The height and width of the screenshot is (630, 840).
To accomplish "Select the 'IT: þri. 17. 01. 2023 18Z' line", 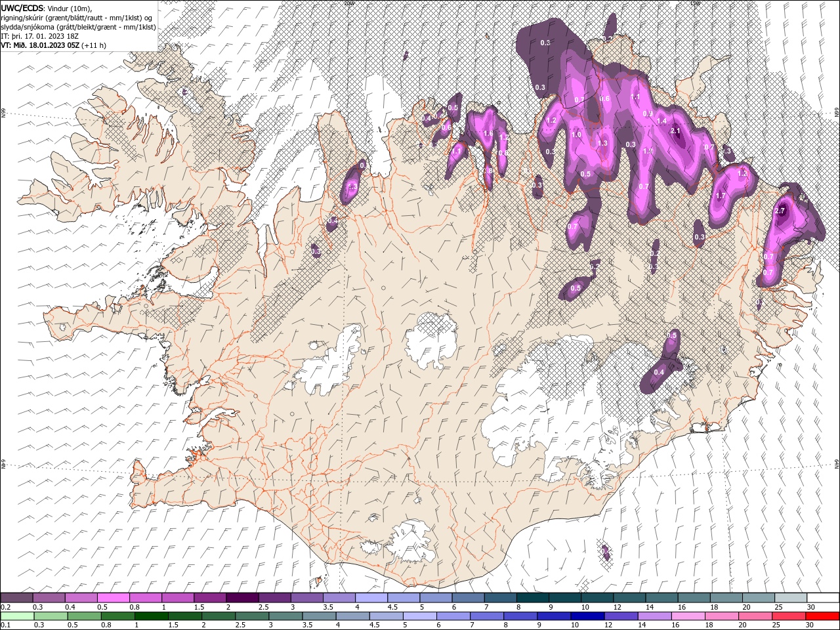I will 40,36.
